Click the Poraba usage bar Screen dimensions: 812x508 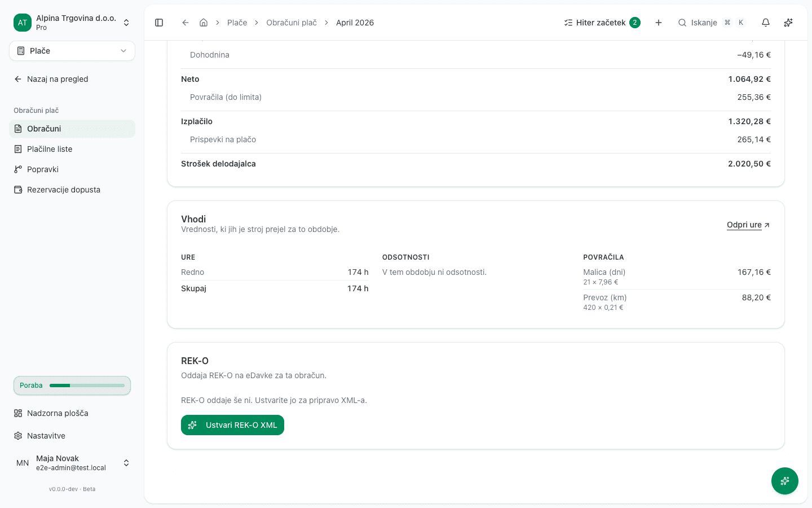tap(72, 386)
